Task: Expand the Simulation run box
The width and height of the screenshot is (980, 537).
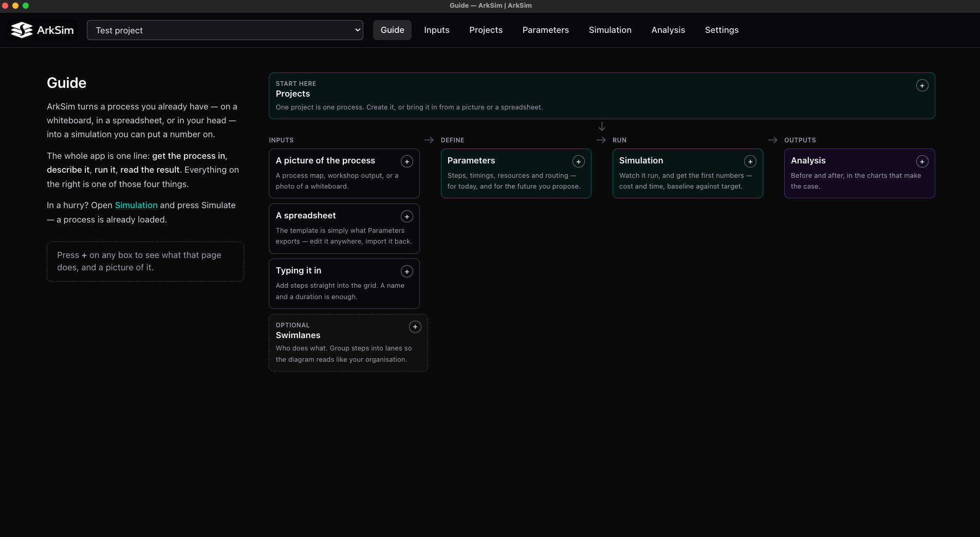Action: (750, 162)
